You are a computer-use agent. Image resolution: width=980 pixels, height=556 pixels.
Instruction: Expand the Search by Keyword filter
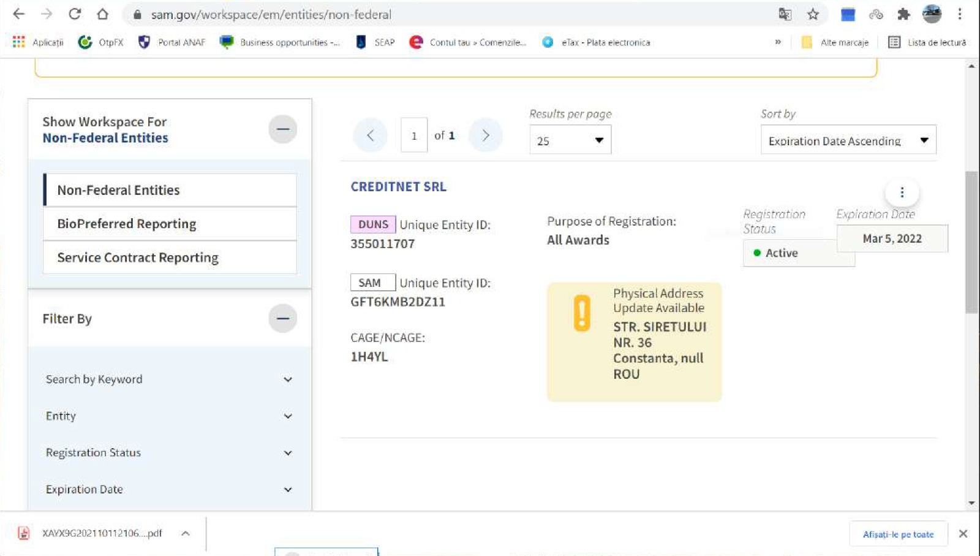(169, 379)
